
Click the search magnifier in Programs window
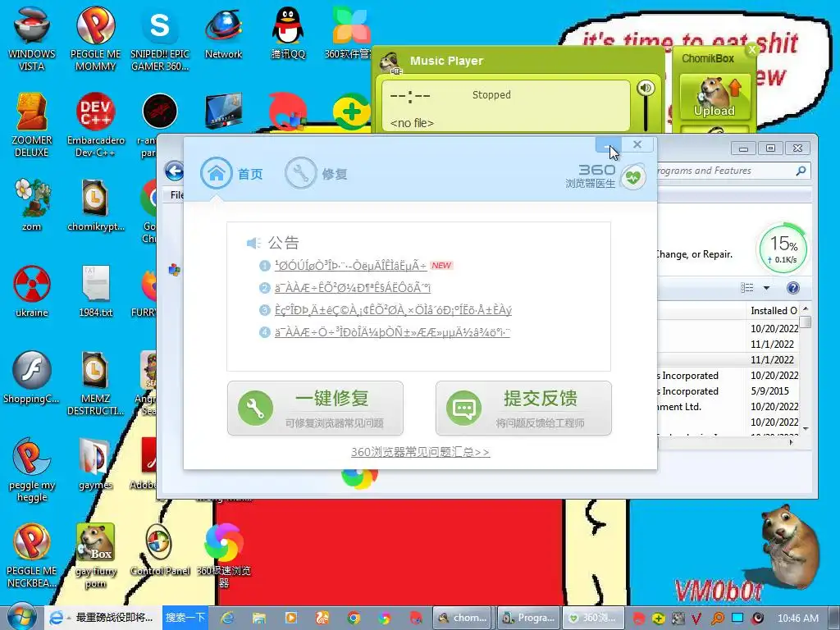point(801,171)
